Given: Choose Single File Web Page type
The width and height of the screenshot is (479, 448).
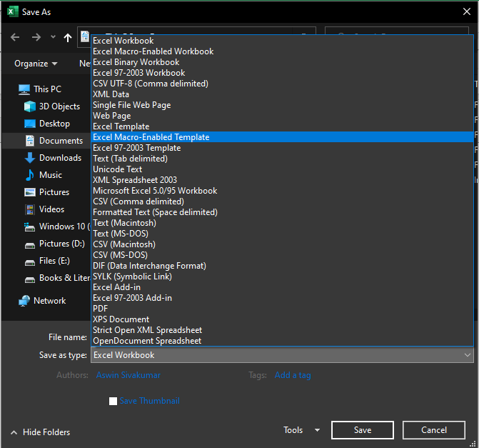Looking at the screenshot, I should click(x=282, y=105).
